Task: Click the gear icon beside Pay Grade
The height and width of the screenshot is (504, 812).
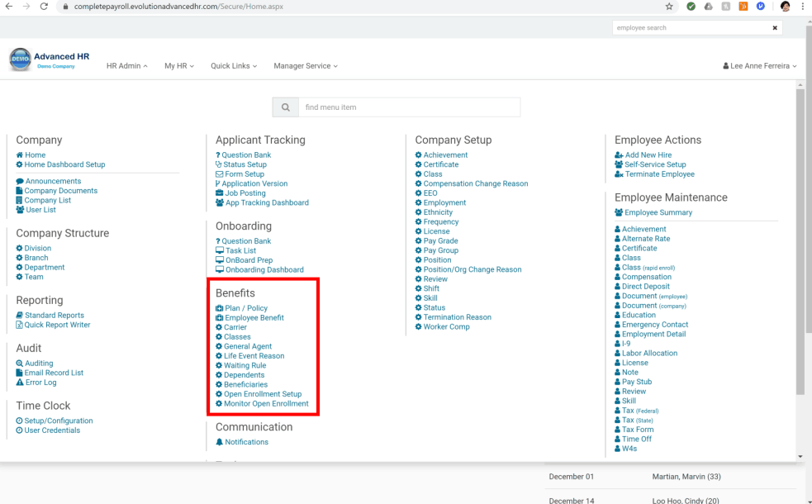Action: (419, 241)
